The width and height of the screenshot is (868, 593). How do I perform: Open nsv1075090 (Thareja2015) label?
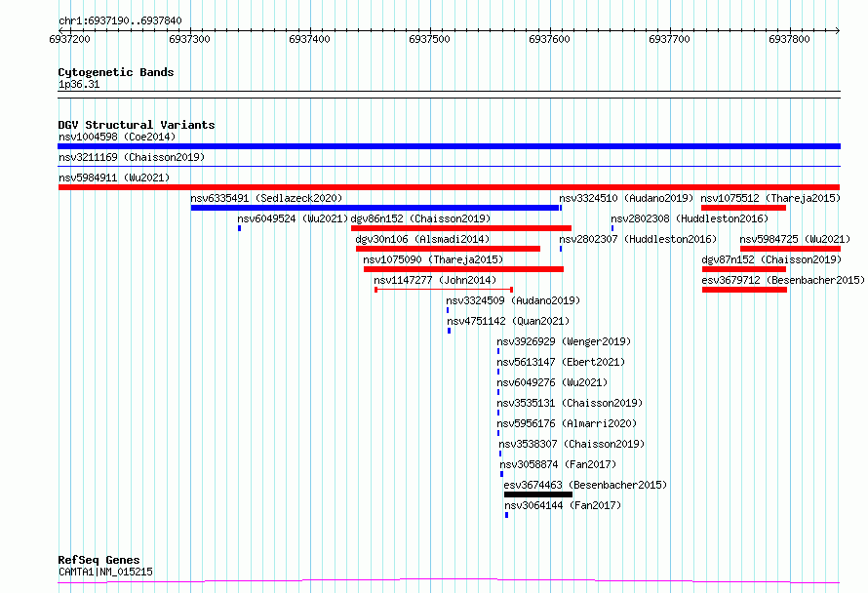point(433,259)
